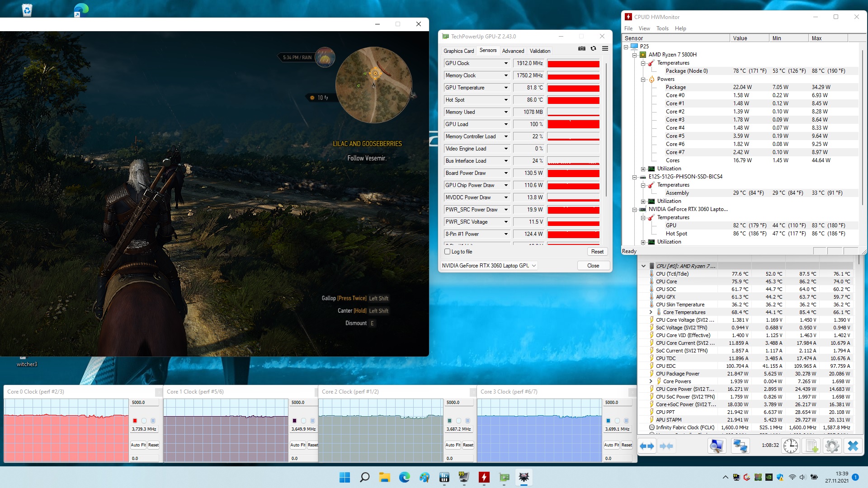Click red color swatch in Core 0 Clock
868x488 pixels.
click(135, 421)
